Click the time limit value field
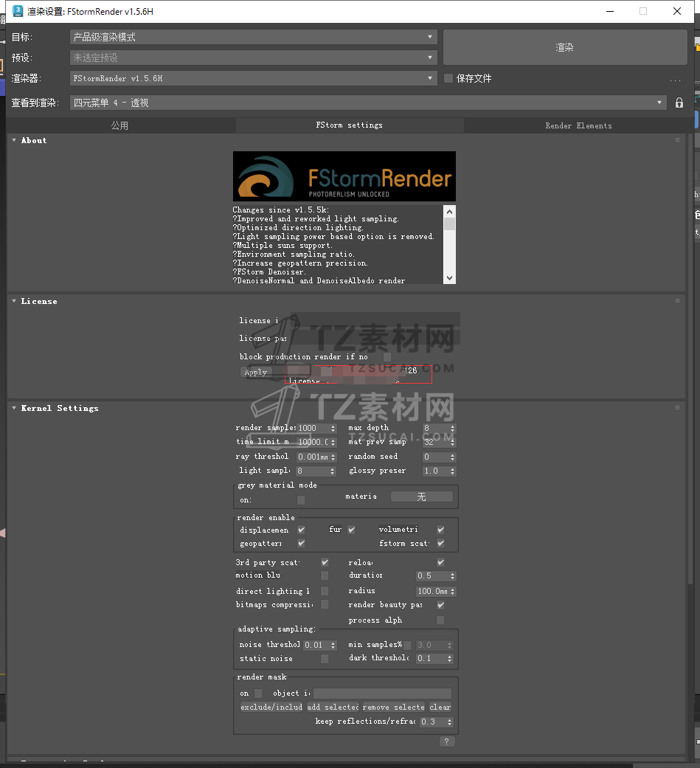The width and height of the screenshot is (700, 768). pyautogui.click(x=313, y=443)
